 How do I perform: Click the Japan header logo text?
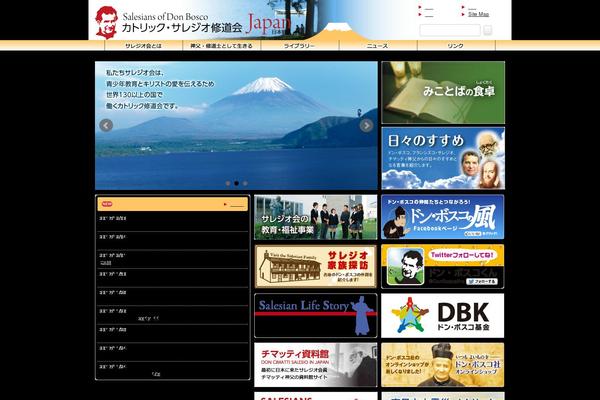point(268,23)
